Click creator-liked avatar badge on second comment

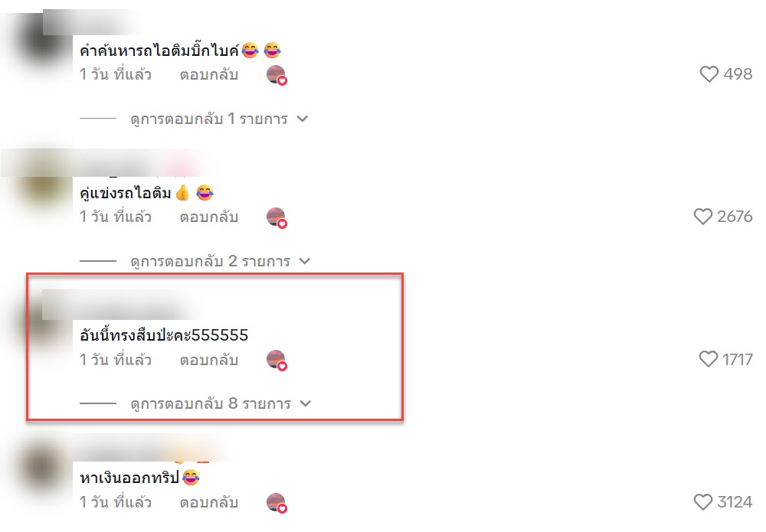tap(277, 217)
